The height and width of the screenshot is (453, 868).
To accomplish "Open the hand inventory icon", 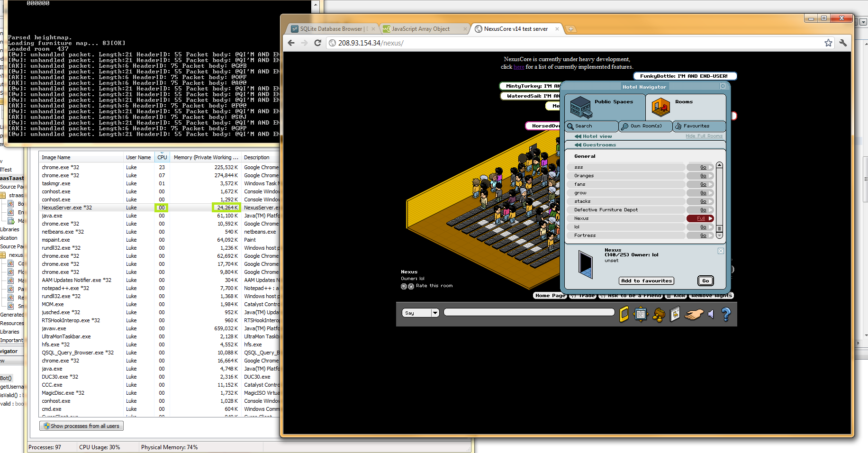I will click(694, 314).
